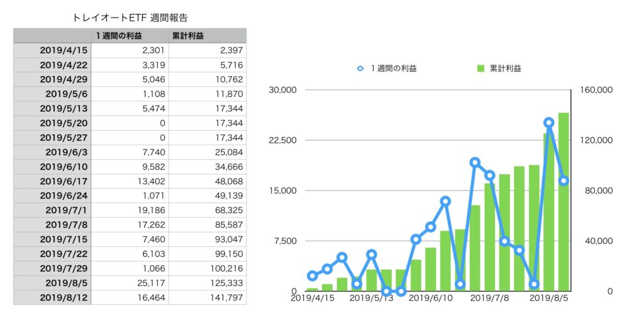Click the left axis label 30,000
This screenshot has height=318, width=644.
pyautogui.click(x=282, y=90)
